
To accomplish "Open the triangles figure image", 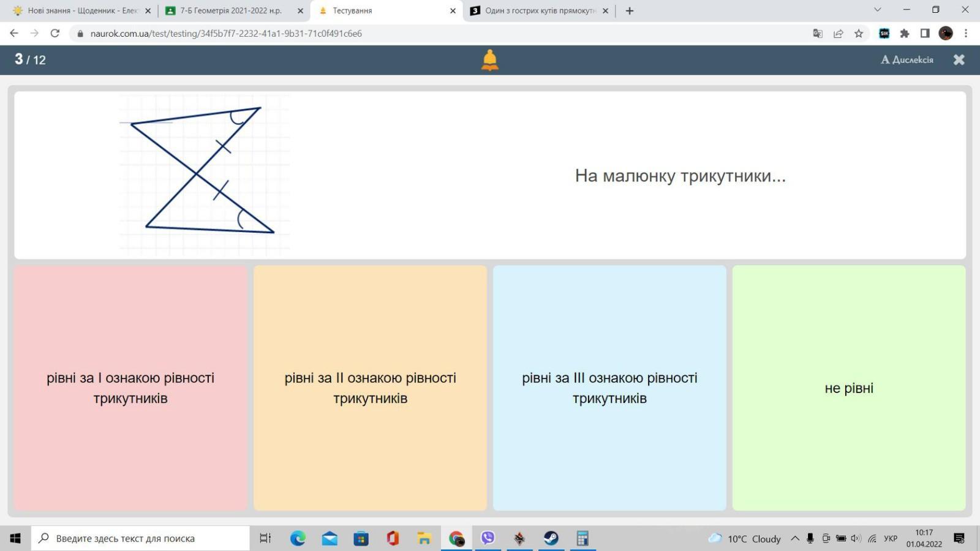I will point(205,175).
